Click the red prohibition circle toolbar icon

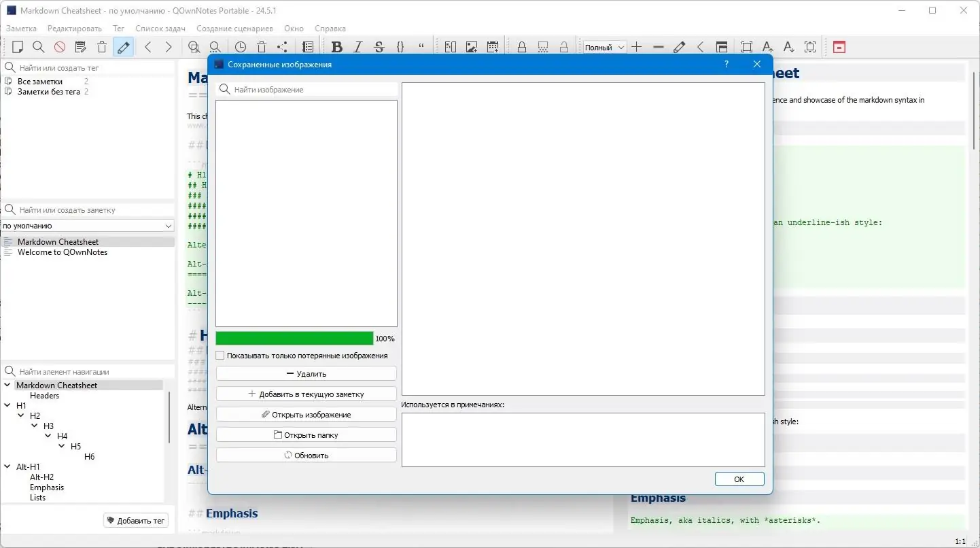(60, 47)
